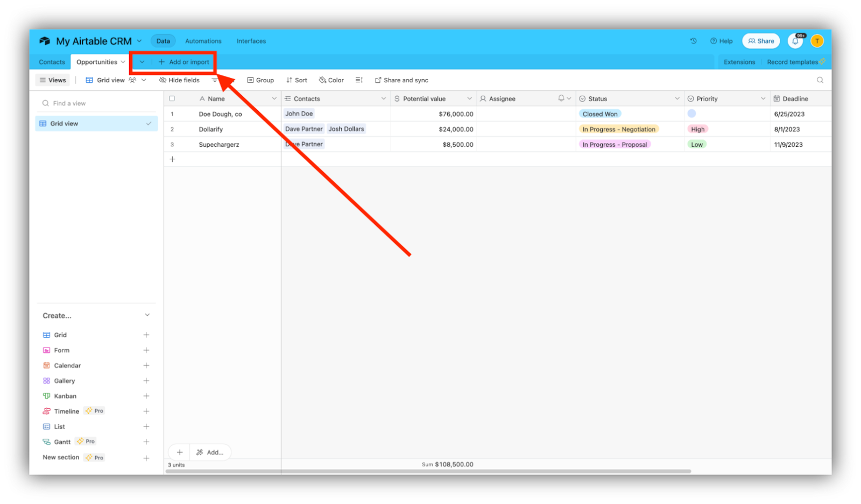
Task: Switch to the Automations tab
Action: pos(203,41)
